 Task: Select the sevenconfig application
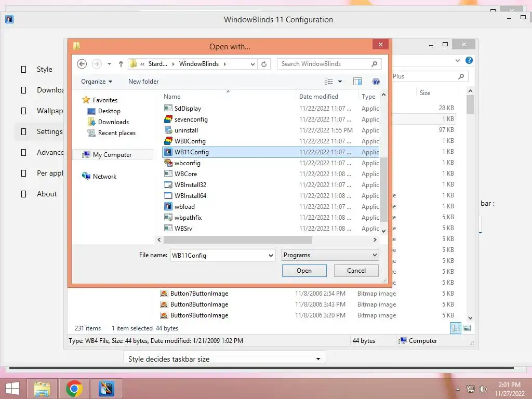[x=271, y=119]
